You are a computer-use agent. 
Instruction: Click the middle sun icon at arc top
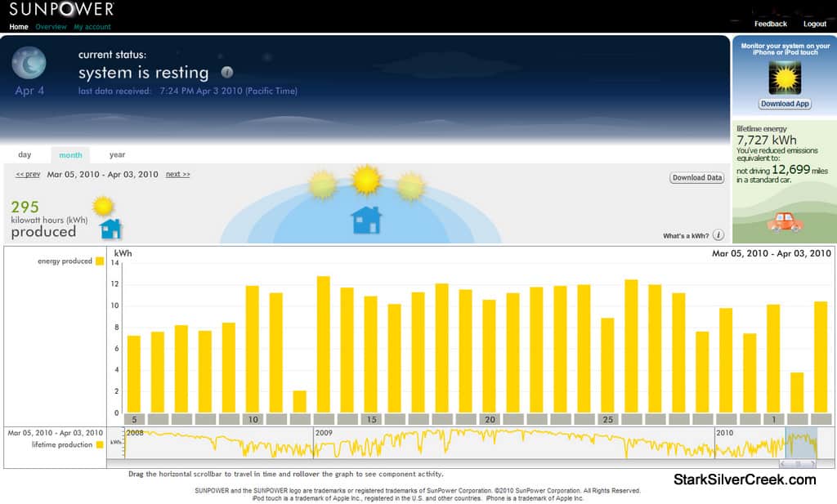point(366,179)
